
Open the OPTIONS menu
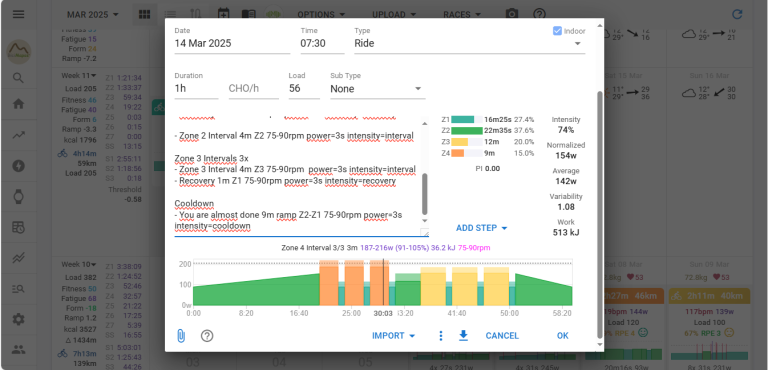point(321,15)
